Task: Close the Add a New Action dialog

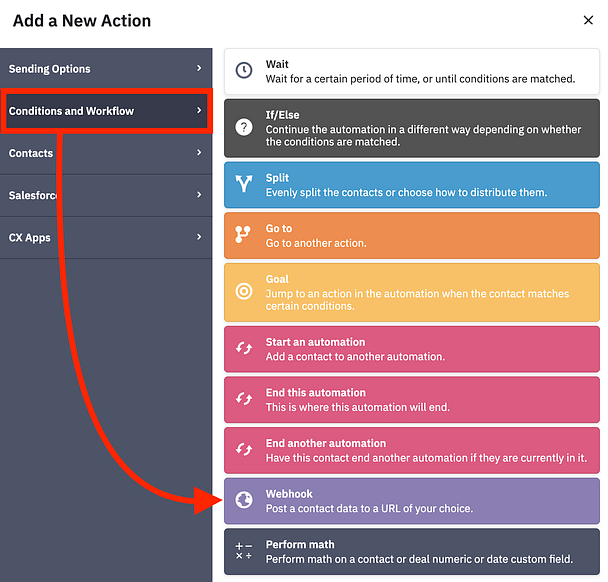Action: 588,20
